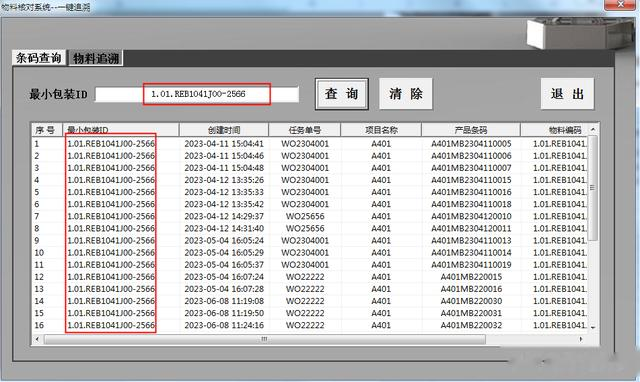Select cell 2023-04-12 13:35:26

(x=224, y=180)
